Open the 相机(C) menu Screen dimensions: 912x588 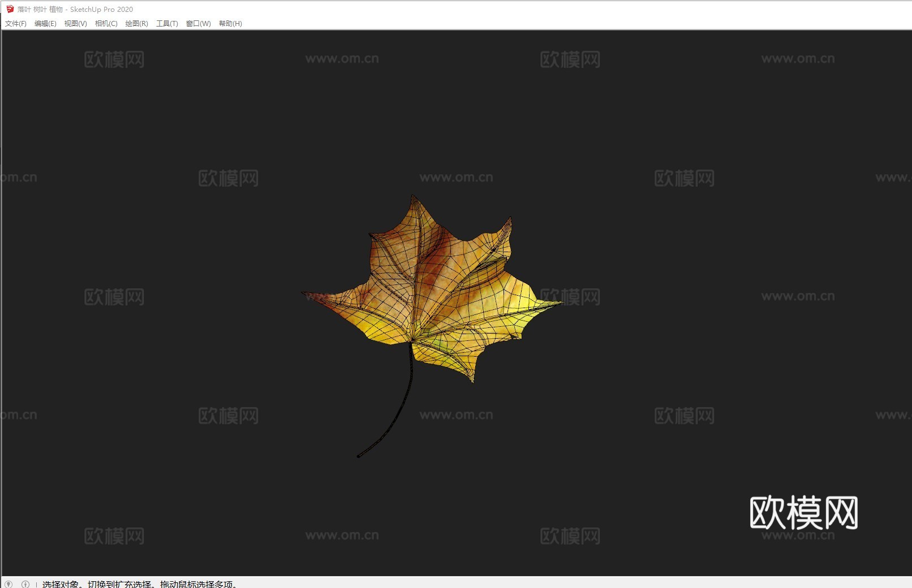[x=106, y=24]
